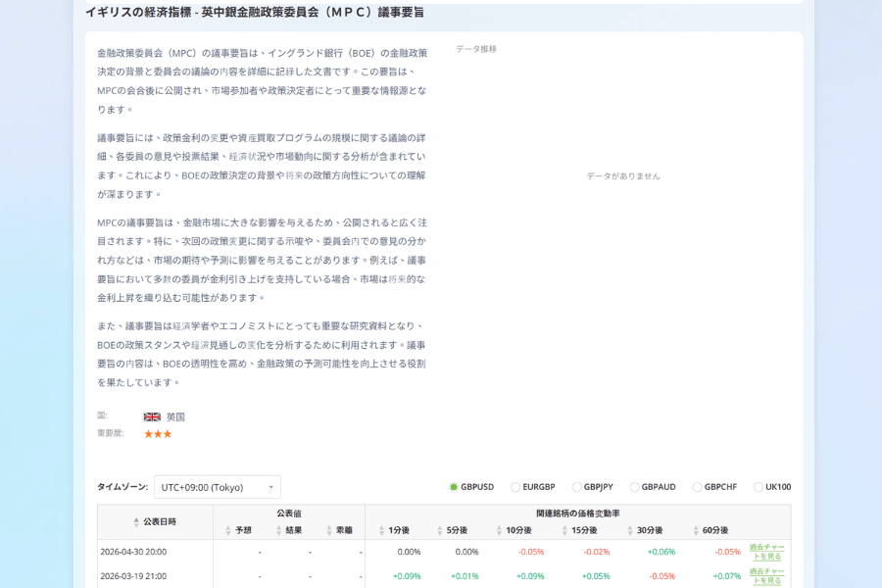Click the -0.05% 10分後 value in 2026-04-30 row
Viewport: 882px width, 588px height.
[x=531, y=552]
